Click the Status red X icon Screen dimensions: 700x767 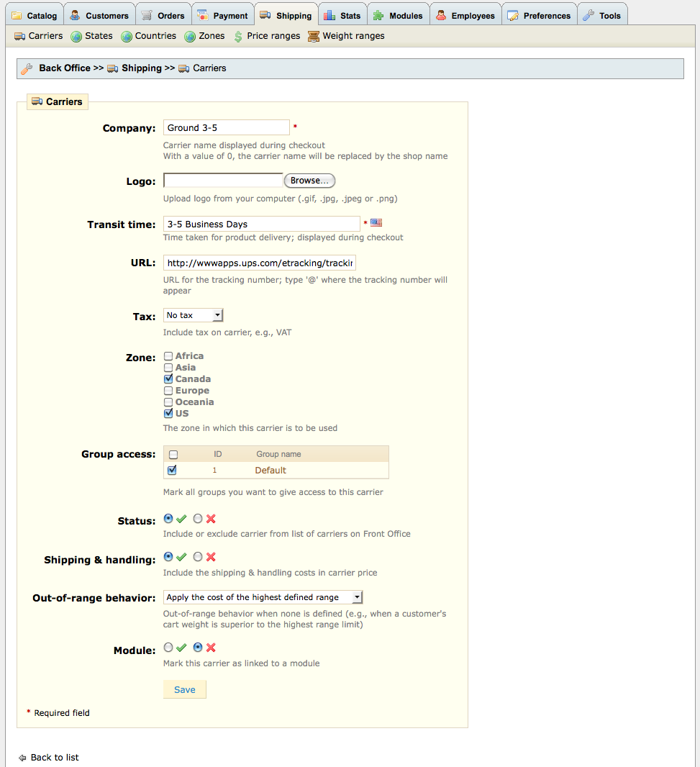click(211, 519)
